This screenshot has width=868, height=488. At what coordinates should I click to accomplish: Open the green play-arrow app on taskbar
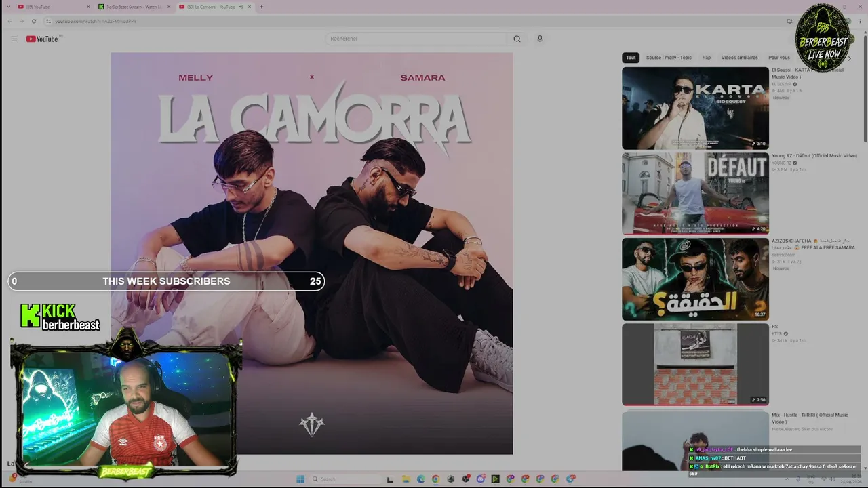pyautogui.click(x=496, y=479)
